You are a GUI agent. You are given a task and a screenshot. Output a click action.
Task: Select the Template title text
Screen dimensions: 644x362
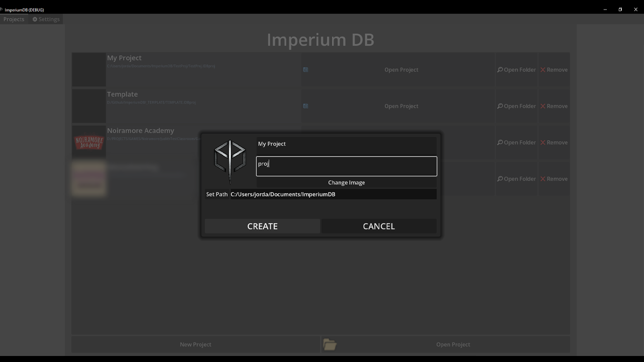click(x=122, y=94)
